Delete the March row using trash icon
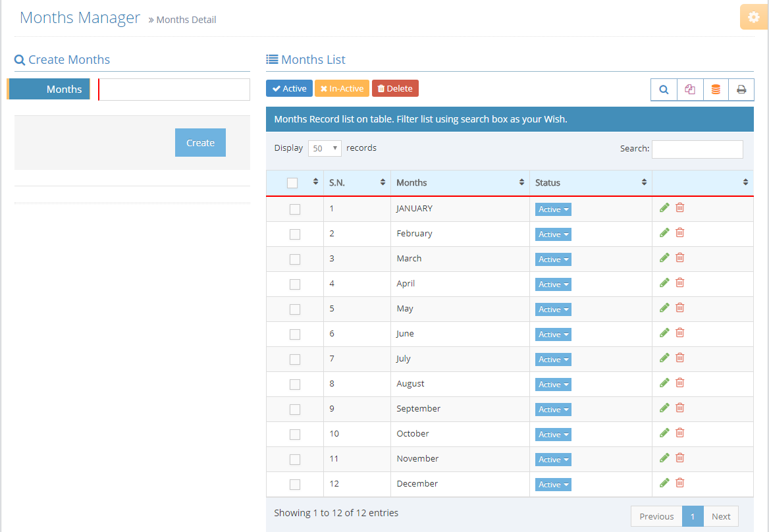The image size is (769, 532). click(x=680, y=257)
